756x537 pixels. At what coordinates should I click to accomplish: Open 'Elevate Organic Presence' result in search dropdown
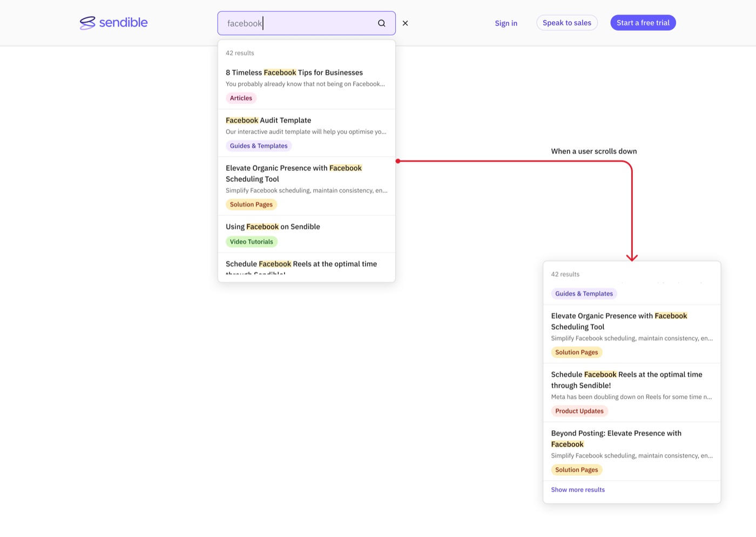(294, 173)
